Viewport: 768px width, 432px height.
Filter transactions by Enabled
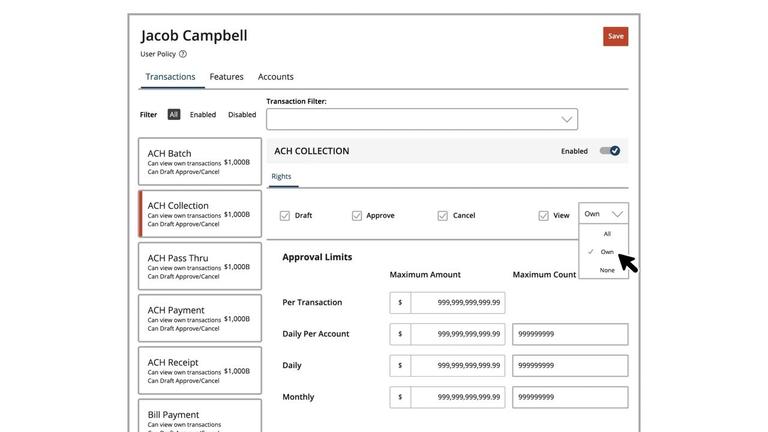[203, 115]
